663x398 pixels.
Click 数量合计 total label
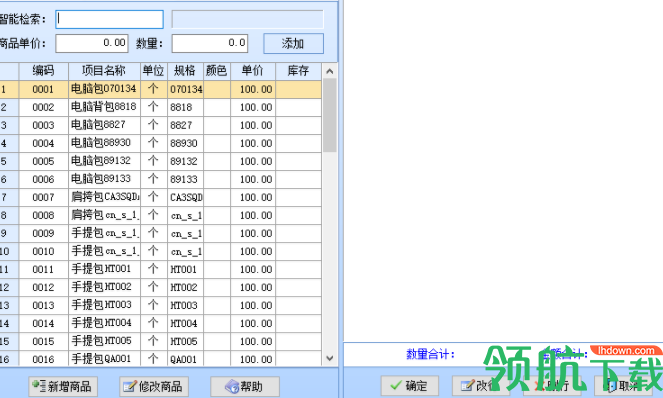pyautogui.click(x=430, y=354)
